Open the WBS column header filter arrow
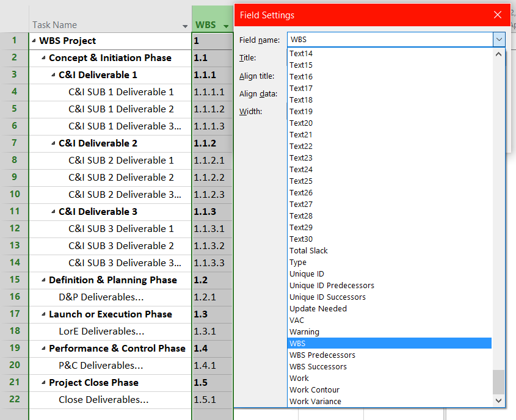Image resolution: width=516 pixels, height=420 pixels. pos(226,26)
